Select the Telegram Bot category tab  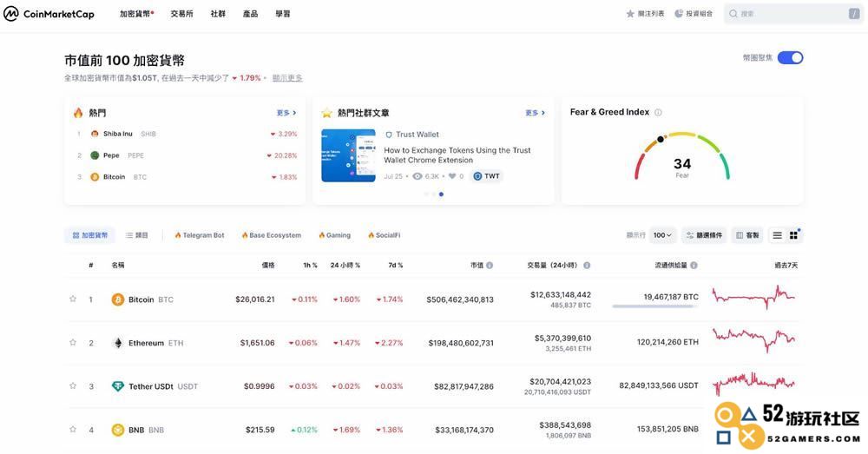pos(200,235)
